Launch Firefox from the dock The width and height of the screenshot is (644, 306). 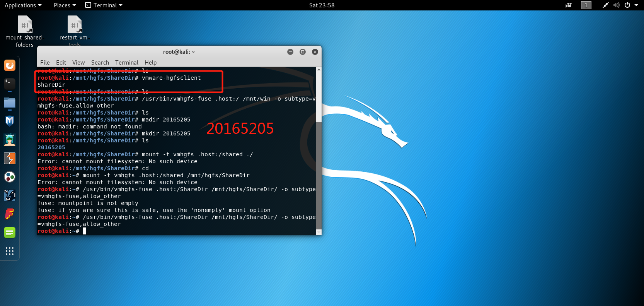coord(10,65)
